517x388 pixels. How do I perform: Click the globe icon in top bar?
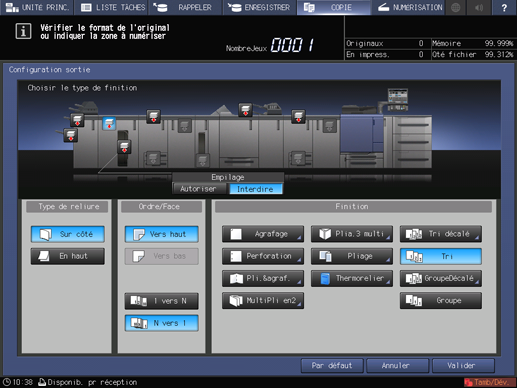coord(456,7)
